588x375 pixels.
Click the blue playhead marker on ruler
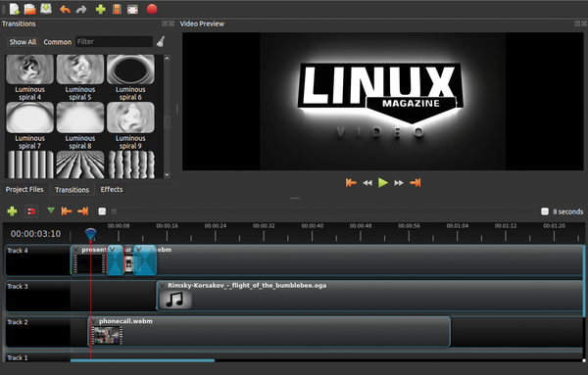[x=90, y=234]
